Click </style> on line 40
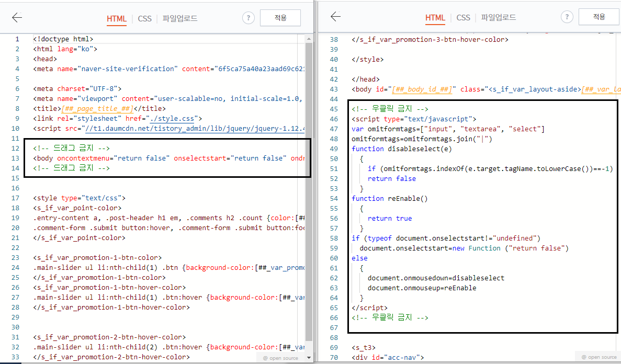The image size is (621, 364). (x=368, y=60)
